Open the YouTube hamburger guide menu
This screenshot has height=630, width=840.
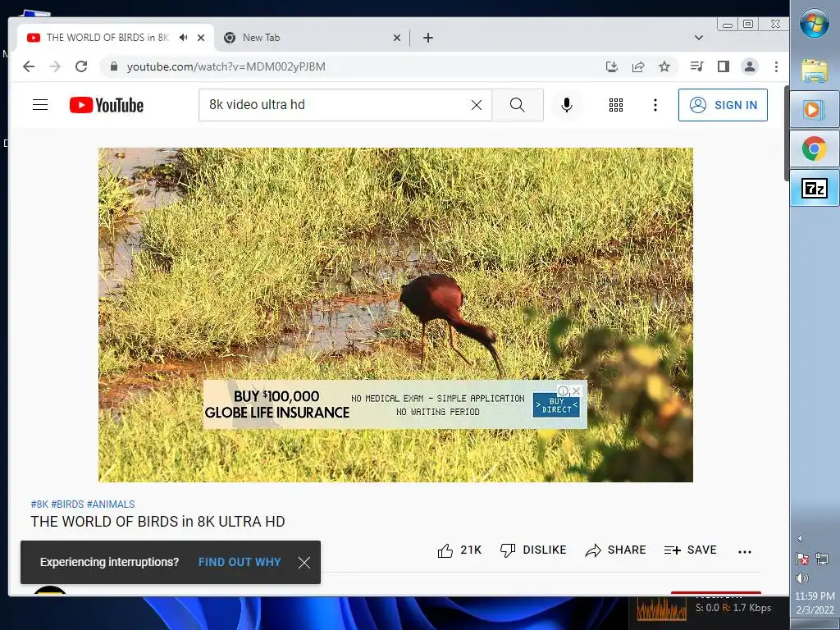click(40, 104)
